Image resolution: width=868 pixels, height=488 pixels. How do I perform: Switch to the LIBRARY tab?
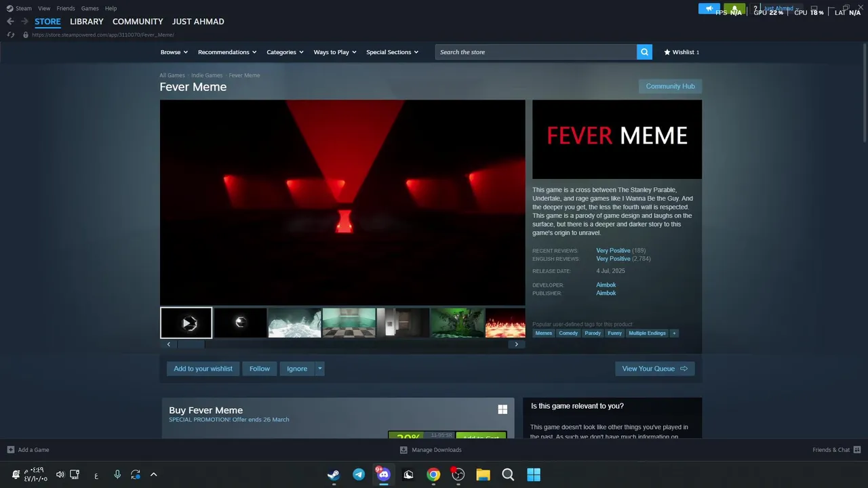tap(87, 22)
